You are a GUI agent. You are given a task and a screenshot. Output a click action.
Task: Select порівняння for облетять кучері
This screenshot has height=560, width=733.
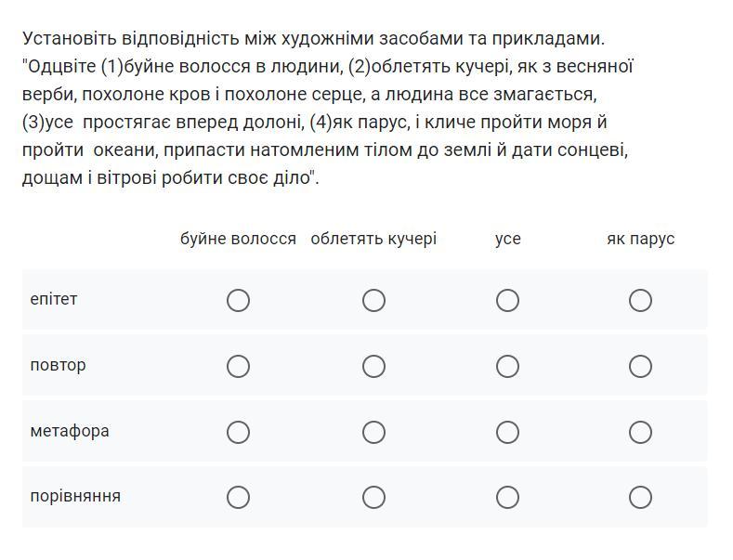(373, 497)
